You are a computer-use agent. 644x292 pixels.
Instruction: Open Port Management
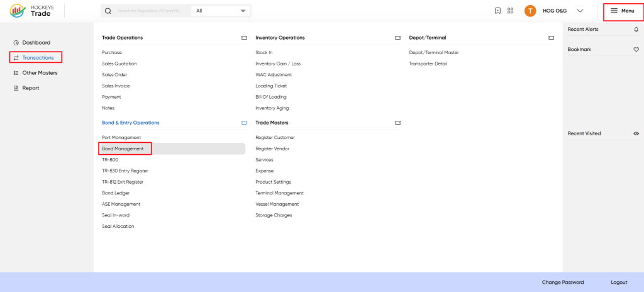[121, 138]
